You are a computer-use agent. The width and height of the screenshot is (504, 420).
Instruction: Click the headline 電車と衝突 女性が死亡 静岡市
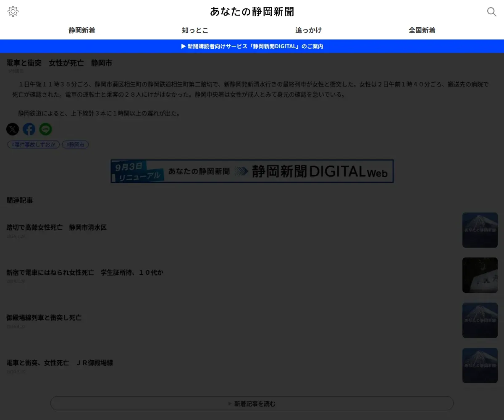click(x=59, y=63)
